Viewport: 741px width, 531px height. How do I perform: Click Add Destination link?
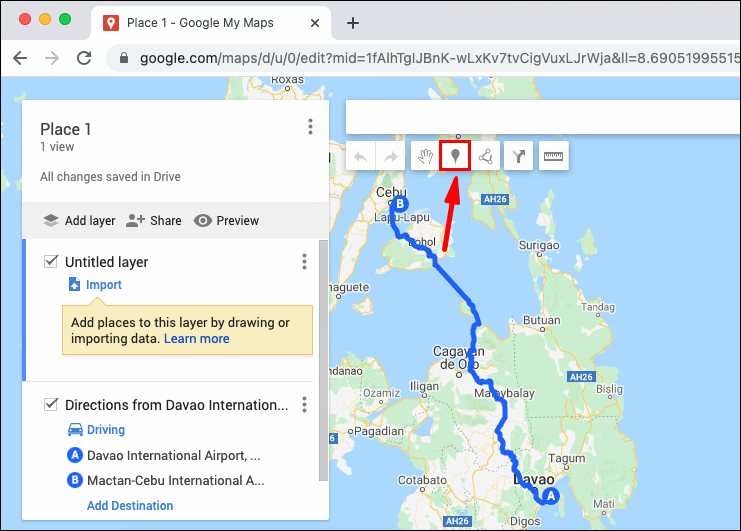click(x=130, y=505)
